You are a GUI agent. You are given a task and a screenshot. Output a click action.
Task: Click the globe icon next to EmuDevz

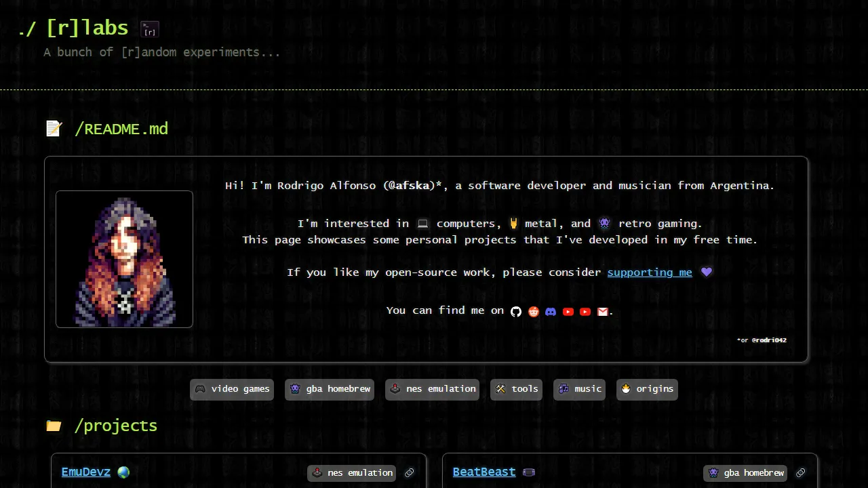point(123,472)
